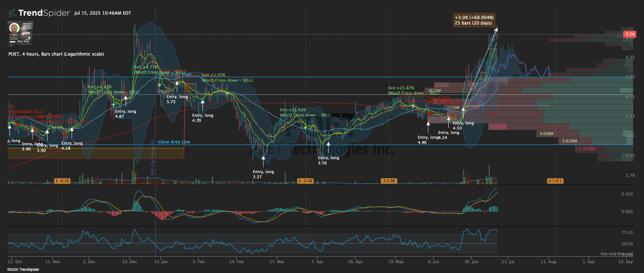Click the POET 4 hours chart title

pyautogui.click(x=56, y=54)
